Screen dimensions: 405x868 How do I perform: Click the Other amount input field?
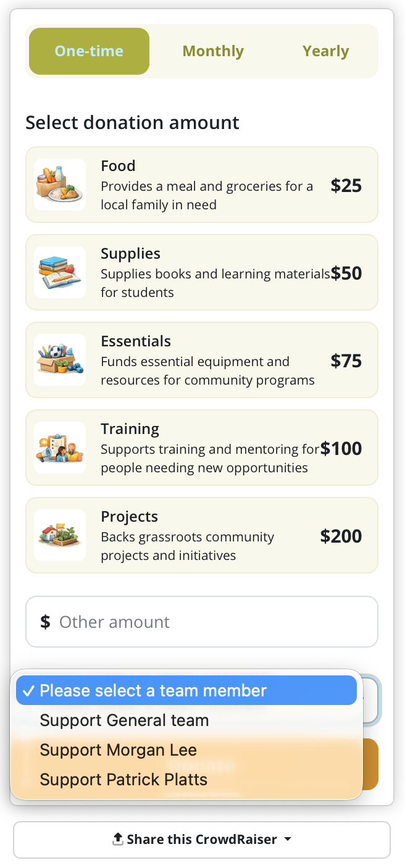tap(202, 622)
